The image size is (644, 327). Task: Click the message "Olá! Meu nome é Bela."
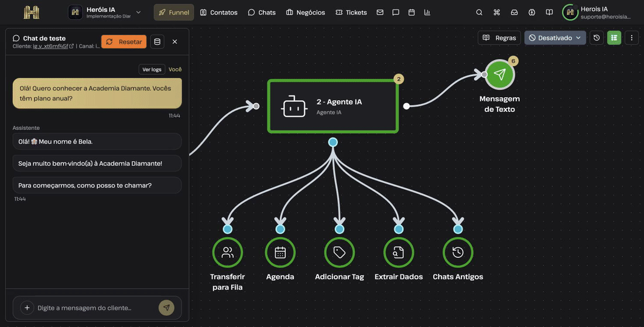(97, 141)
